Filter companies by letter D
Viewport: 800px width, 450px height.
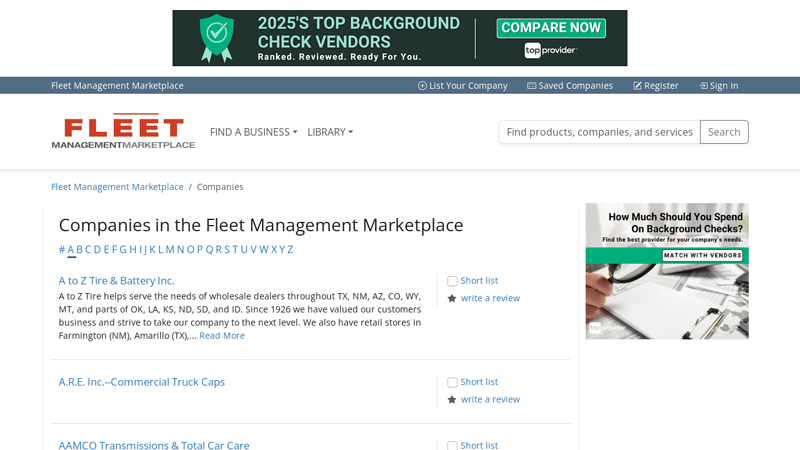97,249
